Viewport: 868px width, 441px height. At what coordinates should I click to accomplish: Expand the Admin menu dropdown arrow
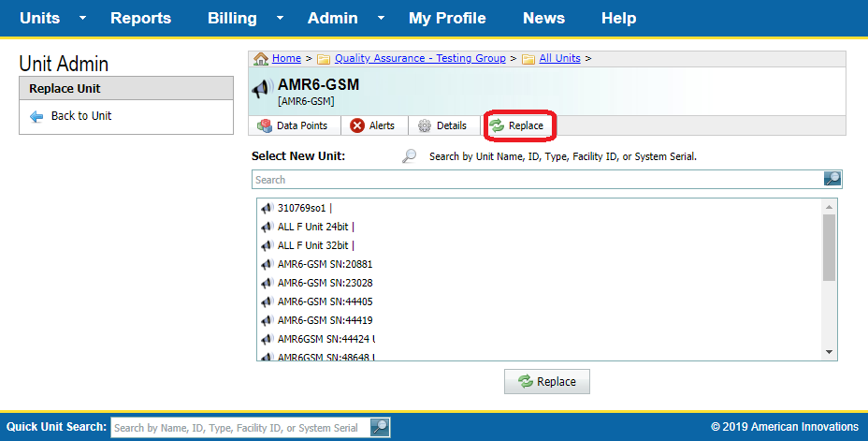(x=381, y=19)
